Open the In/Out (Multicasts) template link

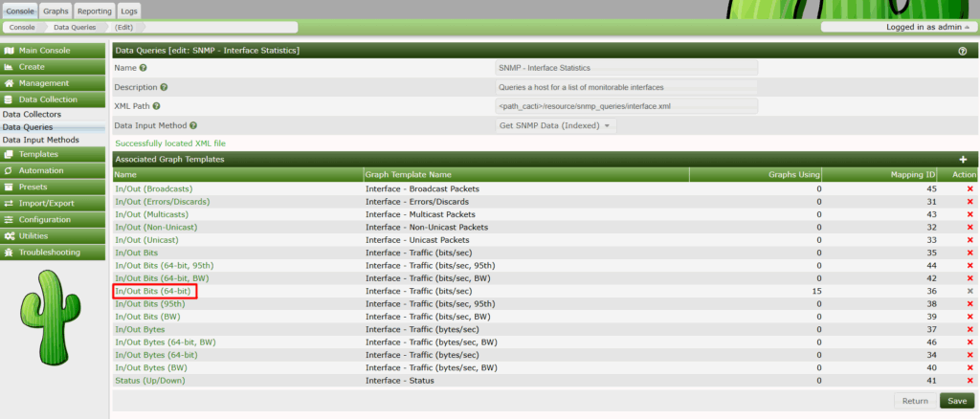[x=154, y=214]
